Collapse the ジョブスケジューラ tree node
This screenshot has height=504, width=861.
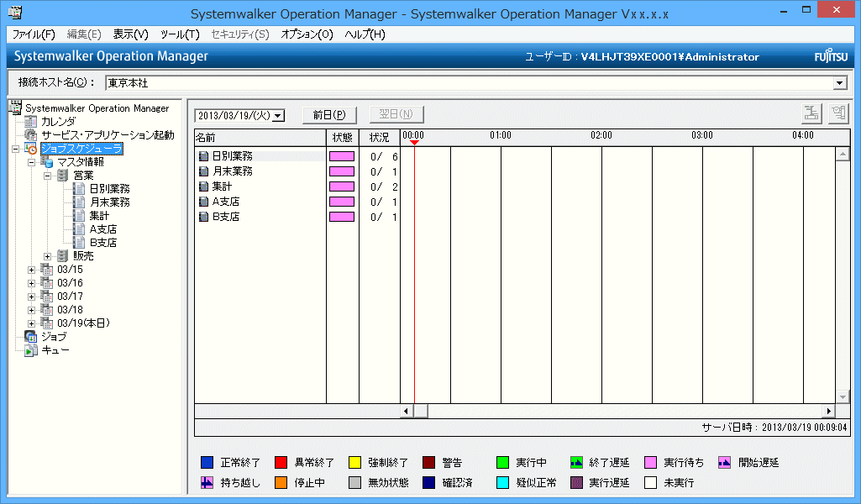(15, 149)
